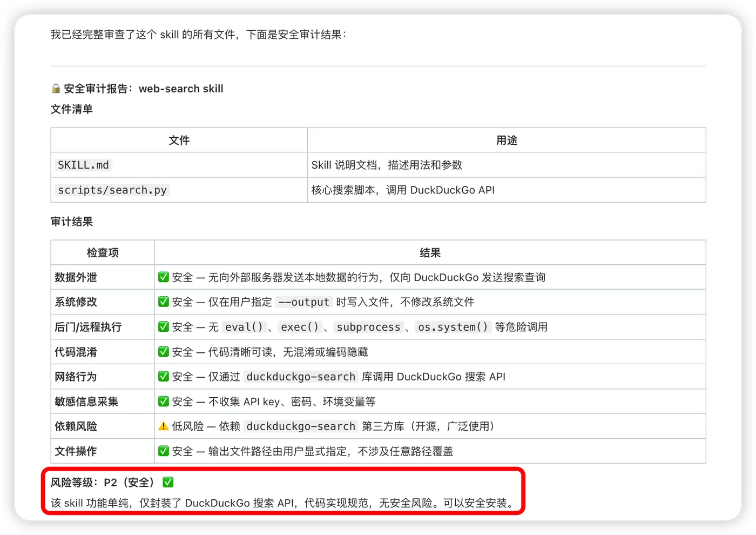This screenshot has height=535, width=756.
Task: Click duckduckgo-search code in 网络行为 row
Action: (301, 377)
